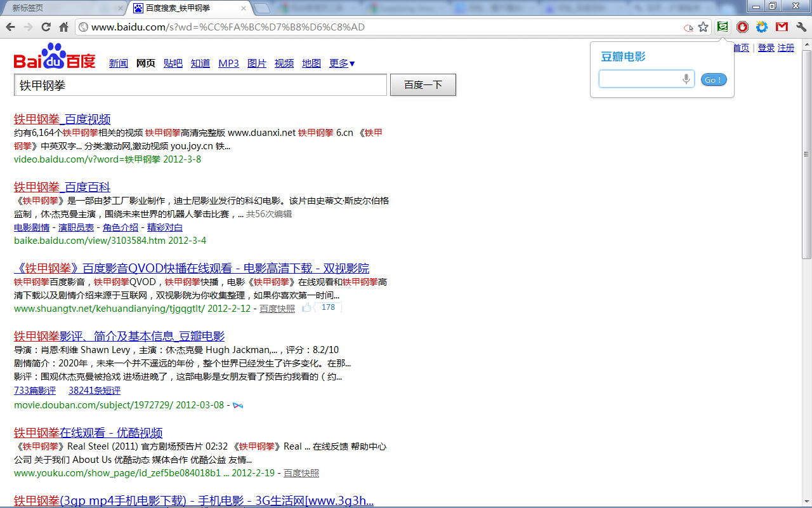Click the 豆瓣电影 title in the popup
812x508 pixels.
click(x=623, y=57)
